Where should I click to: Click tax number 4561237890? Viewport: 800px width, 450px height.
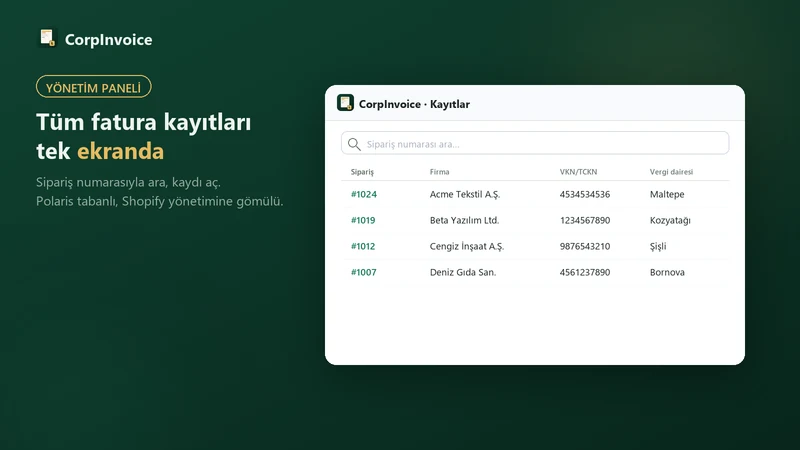coord(585,272)
